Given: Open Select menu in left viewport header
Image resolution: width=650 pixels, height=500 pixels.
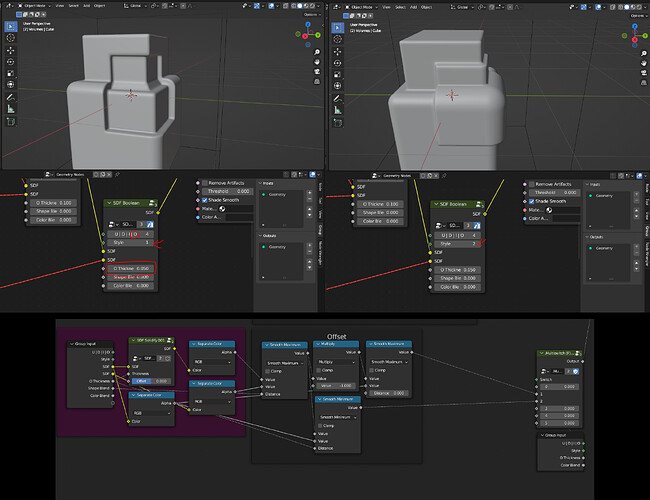Looking at the screenshot, I should 73,6.
